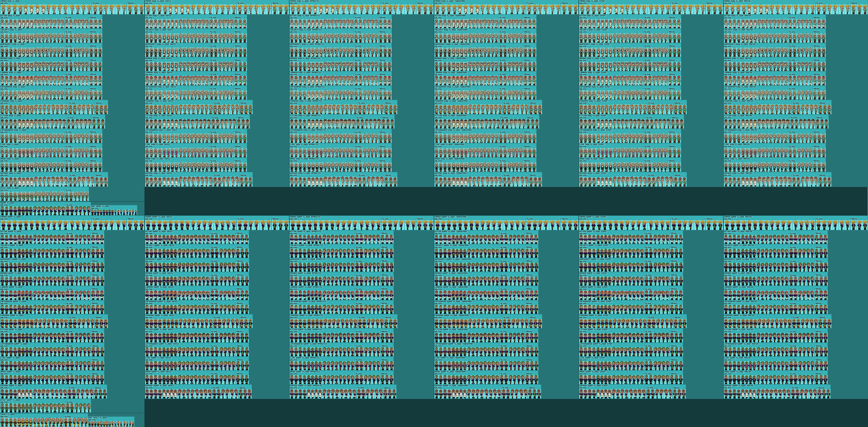Click 'Librarian Swamp Villager (Expert)' heading
The image size is (868, 427).
[594, 287]
